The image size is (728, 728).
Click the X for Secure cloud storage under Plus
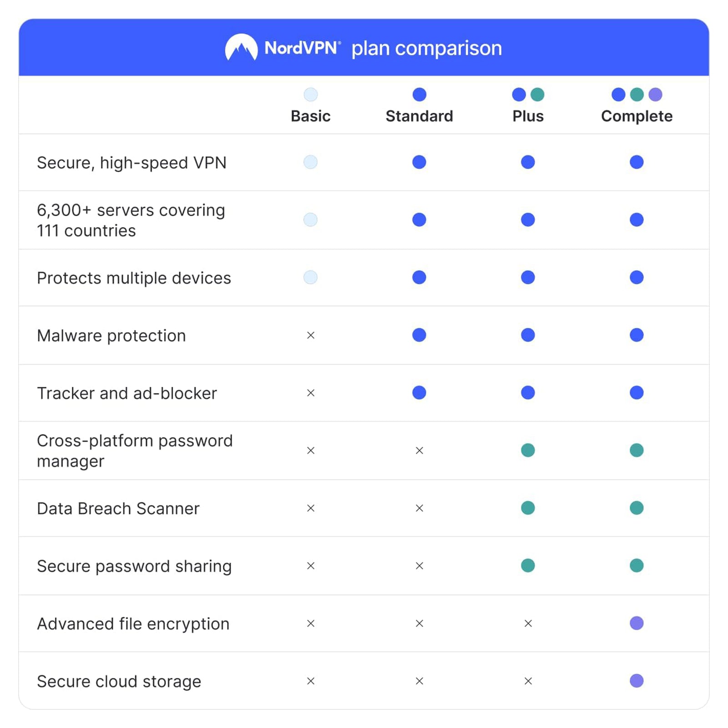click(x=528, y=681)
